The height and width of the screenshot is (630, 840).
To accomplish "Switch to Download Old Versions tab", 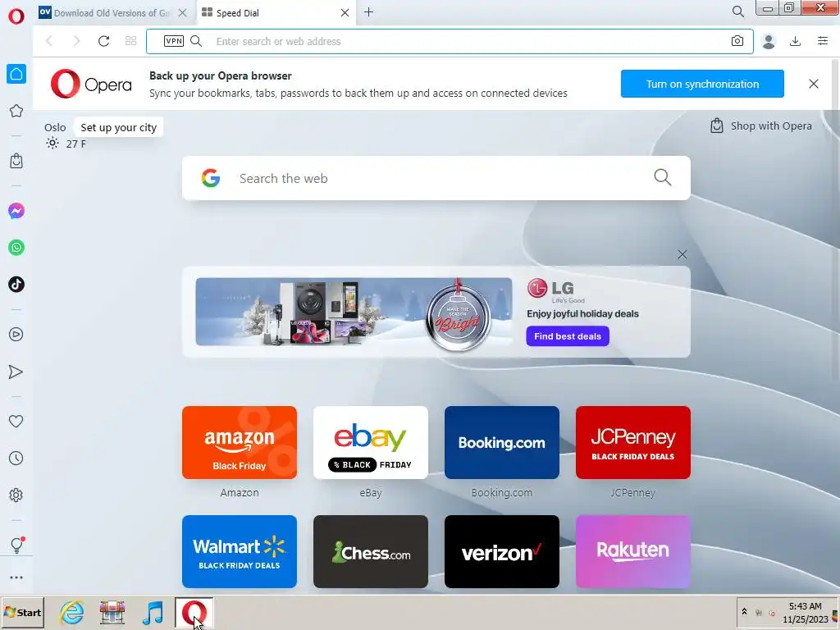I will (112, 13).
